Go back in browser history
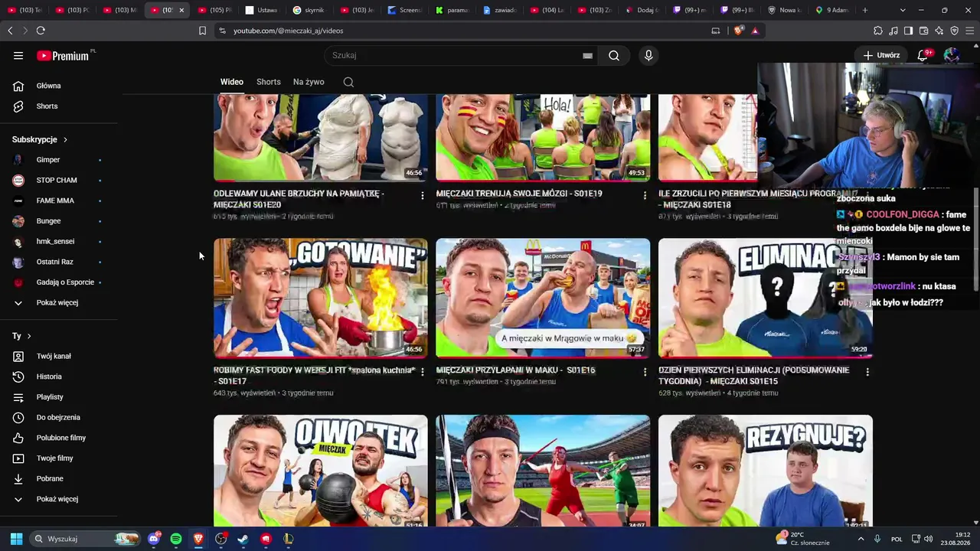This screenshot has height=551, width=980. coord(10,31)
